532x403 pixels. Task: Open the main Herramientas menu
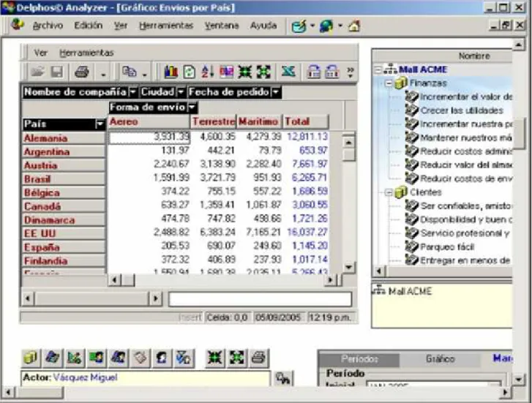166,26
